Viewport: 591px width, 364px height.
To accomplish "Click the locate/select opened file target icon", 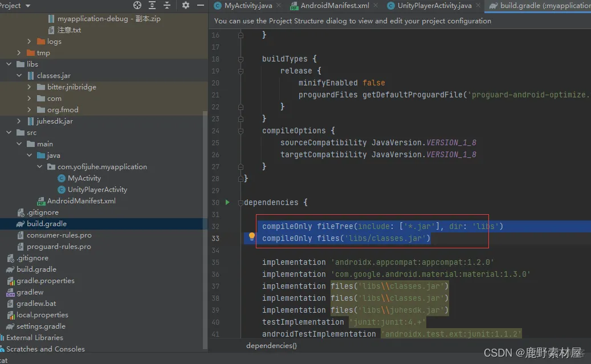I will click(137, 5).
